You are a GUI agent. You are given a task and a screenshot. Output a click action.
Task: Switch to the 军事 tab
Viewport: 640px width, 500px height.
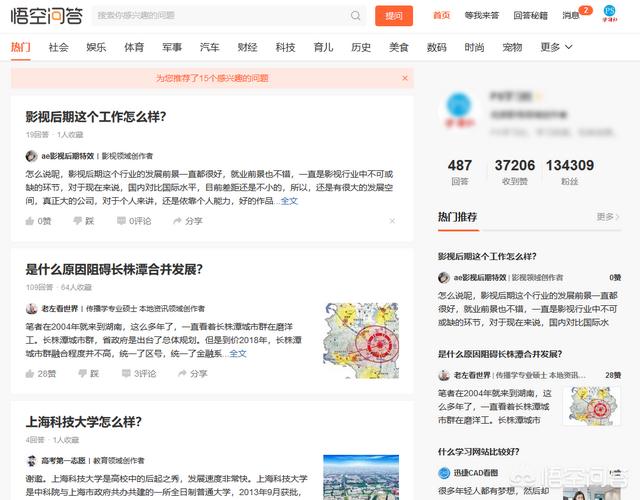click(172, 47)
